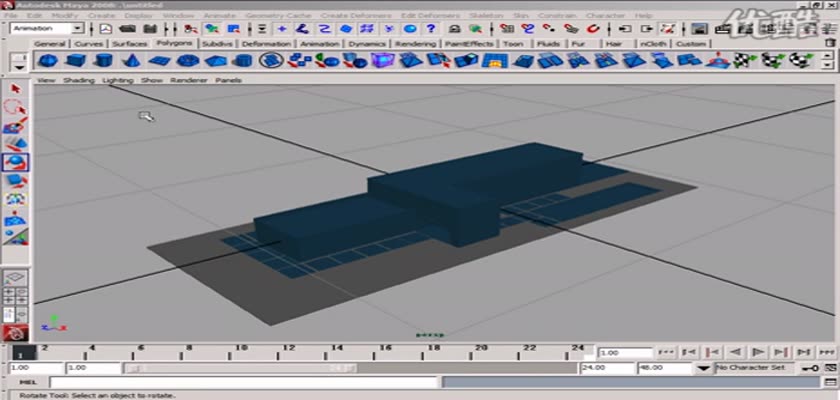Toggle the construction history icon
The width and height of the screenshot is (840, 400).
[x=667, y=29]
